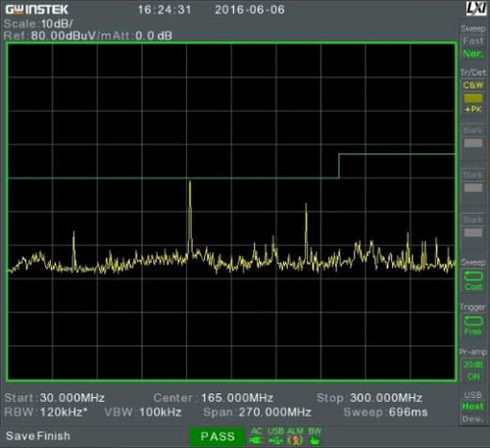Select Nor. sweep mode
The width and height of the screenshot is (490, 448).
click(473, 53)
